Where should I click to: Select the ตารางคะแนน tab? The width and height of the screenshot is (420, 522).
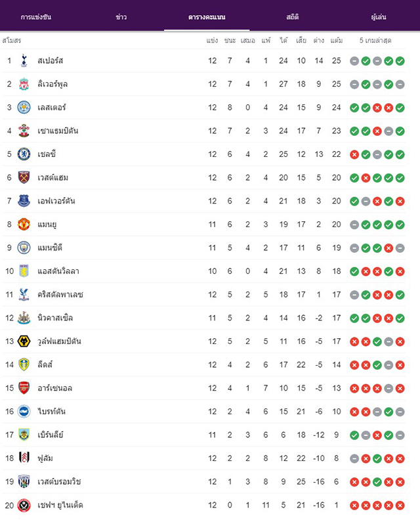(207, 17)
